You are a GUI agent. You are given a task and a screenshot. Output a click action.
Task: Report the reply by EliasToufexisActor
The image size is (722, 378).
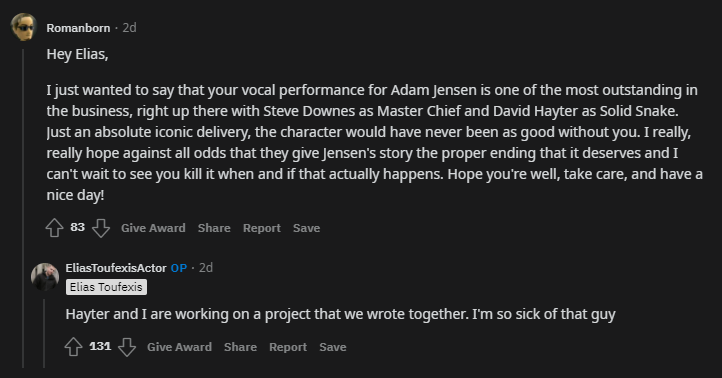pos(288,347)
